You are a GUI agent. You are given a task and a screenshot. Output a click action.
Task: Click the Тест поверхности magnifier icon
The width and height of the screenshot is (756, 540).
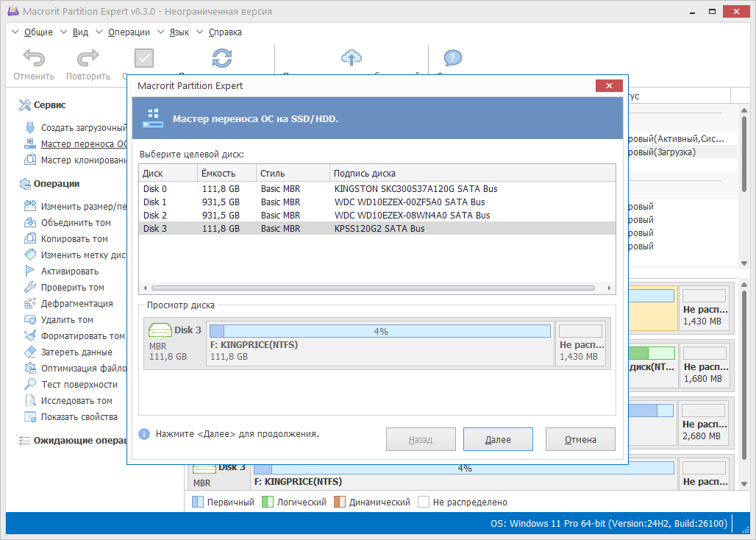point(30,384)
